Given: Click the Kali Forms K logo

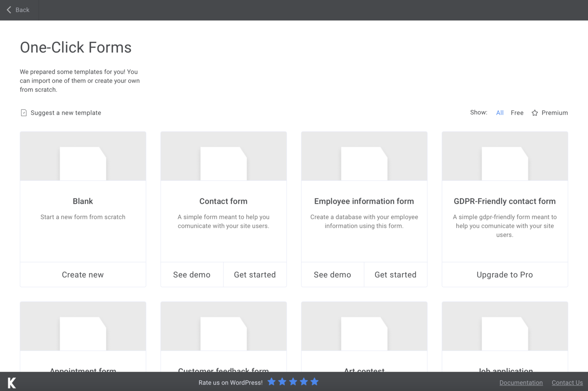Looking at the screenshot, I should click(x=12, y=383).
